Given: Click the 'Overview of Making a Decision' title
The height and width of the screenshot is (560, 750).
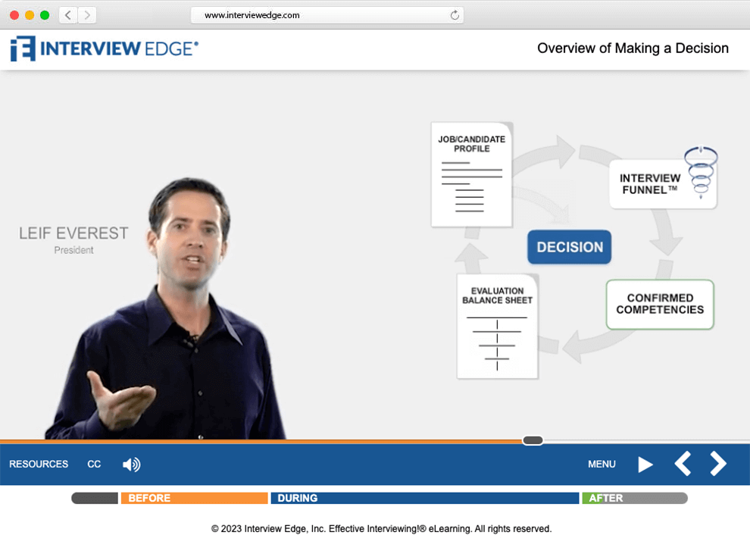Looking at the screenshot, I should 633,48.
